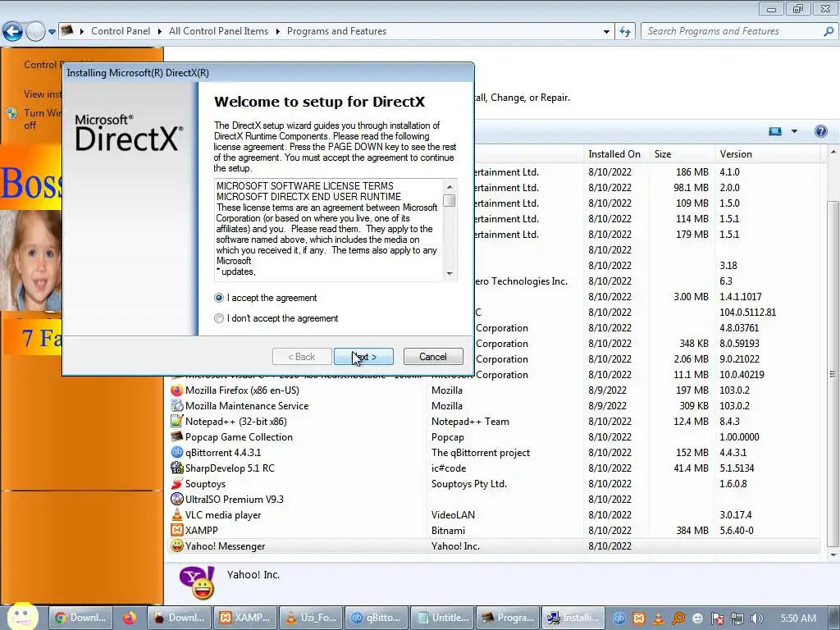
Task: Click the Action Center flag tray icon
Action: click(718, 619)
